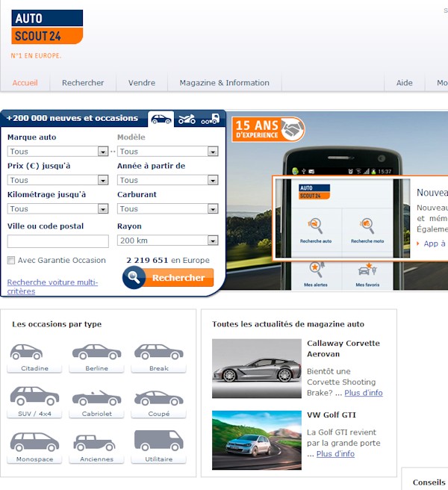448x490 pixels.
Task: Click the Anciennes classic car icon
Action: [x=96, y=442]
